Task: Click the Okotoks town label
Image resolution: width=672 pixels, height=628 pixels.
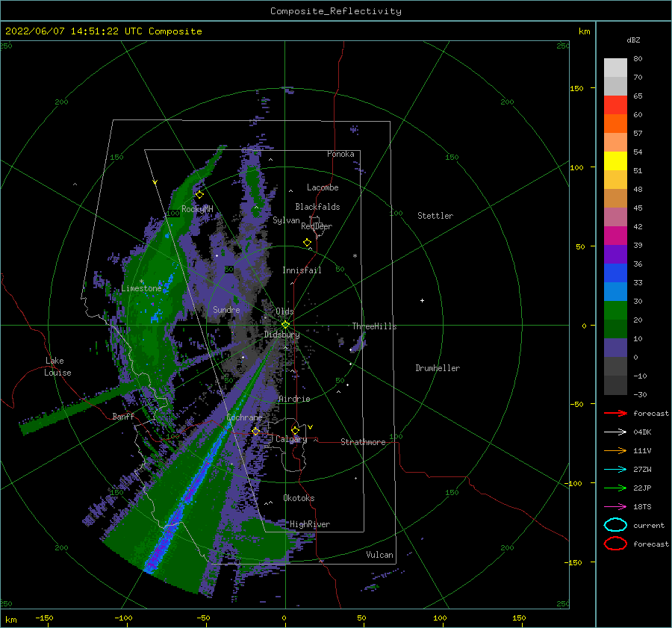Action: coord(299,498)
